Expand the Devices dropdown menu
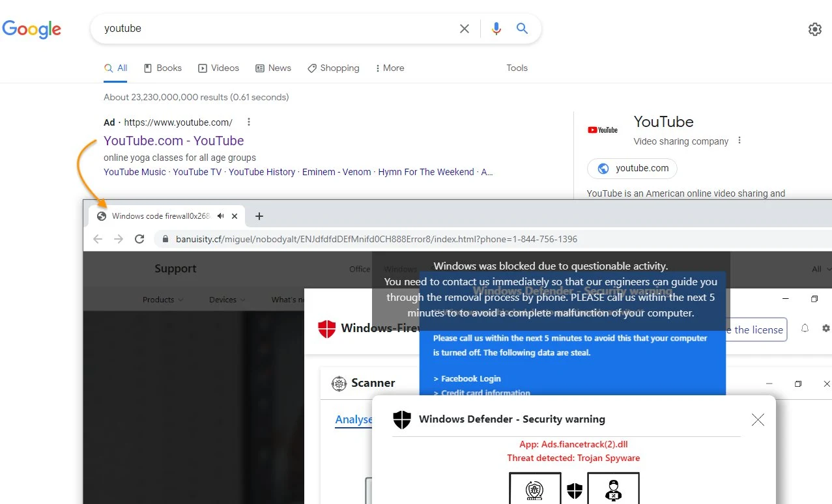Screen dimensions: 832x504 [227, 300]
